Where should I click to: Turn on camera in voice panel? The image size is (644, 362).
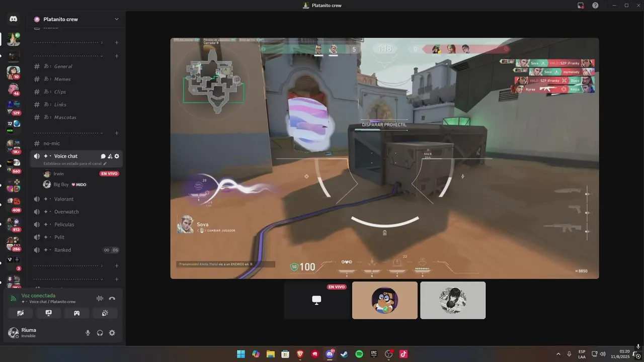21,313
